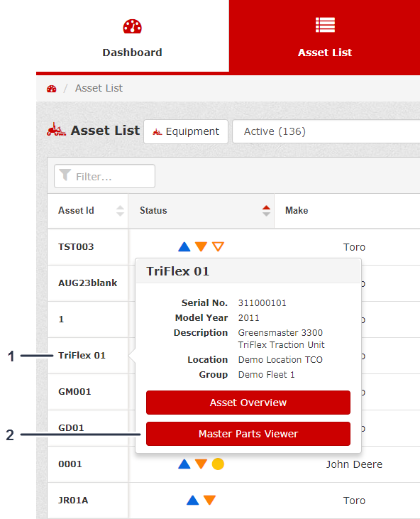Viewport: 420px width, 519px height.
Task: Switch to the Dashboard tab
Action: coord(132,36)
